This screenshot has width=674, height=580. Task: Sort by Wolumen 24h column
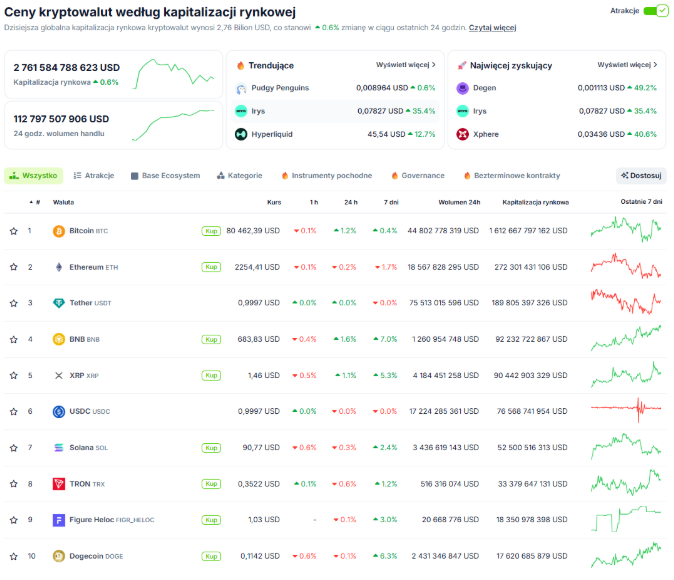point(459,202)
